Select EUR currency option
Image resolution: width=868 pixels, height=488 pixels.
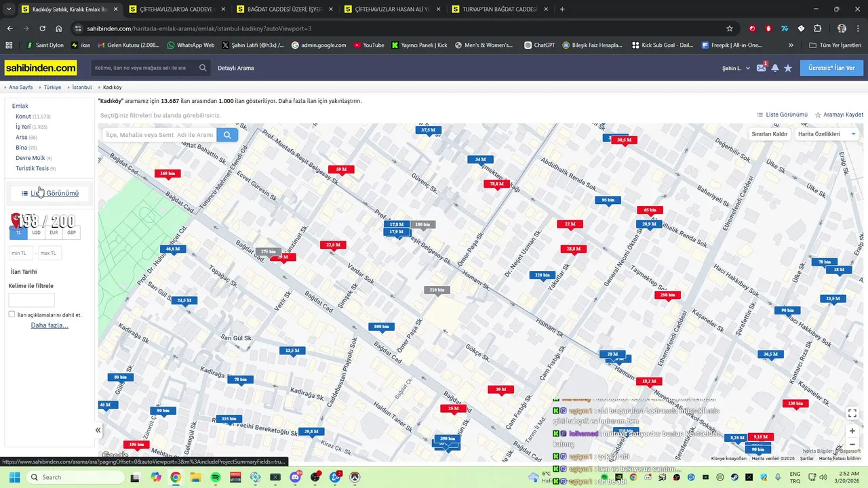(x=54, y=232)
